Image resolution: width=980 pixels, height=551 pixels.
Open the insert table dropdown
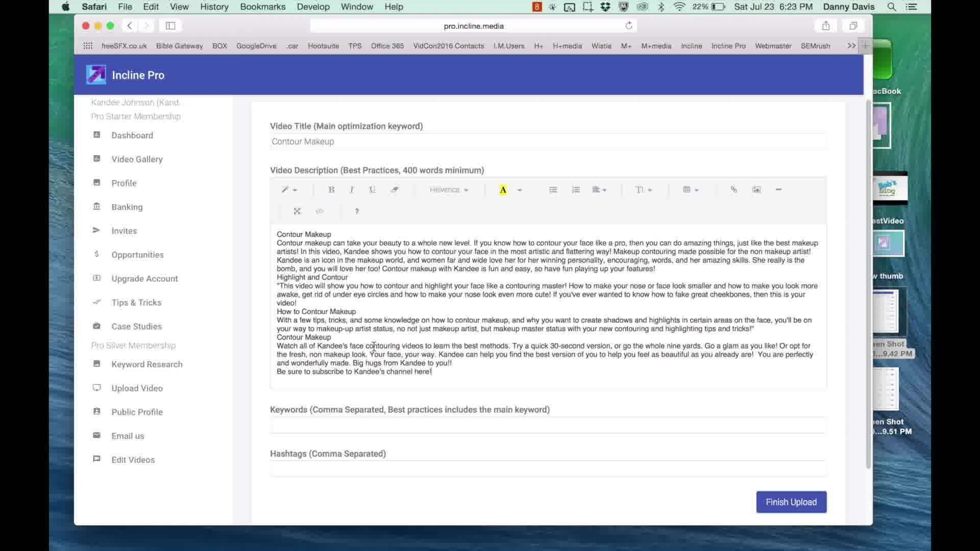tap(691, 190)
